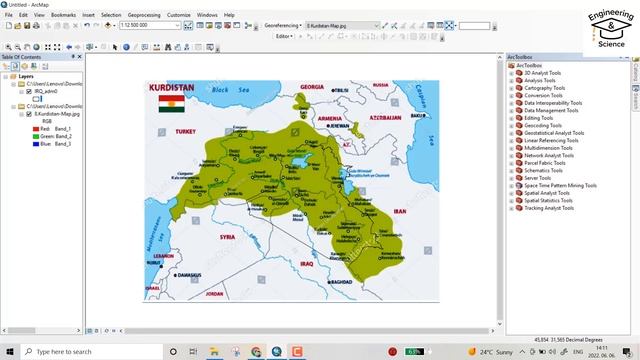Viewport: 640px width, 360px height.
Task: Expand 3D Analyst Tools toolbox
Action: pyautogui.click(x=511, y=73)
